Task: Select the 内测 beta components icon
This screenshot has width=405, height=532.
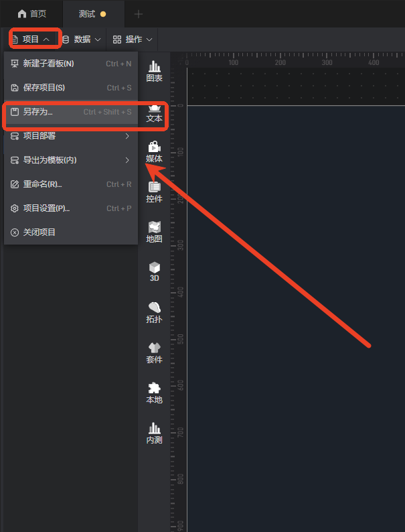Action: click(154, 434)
